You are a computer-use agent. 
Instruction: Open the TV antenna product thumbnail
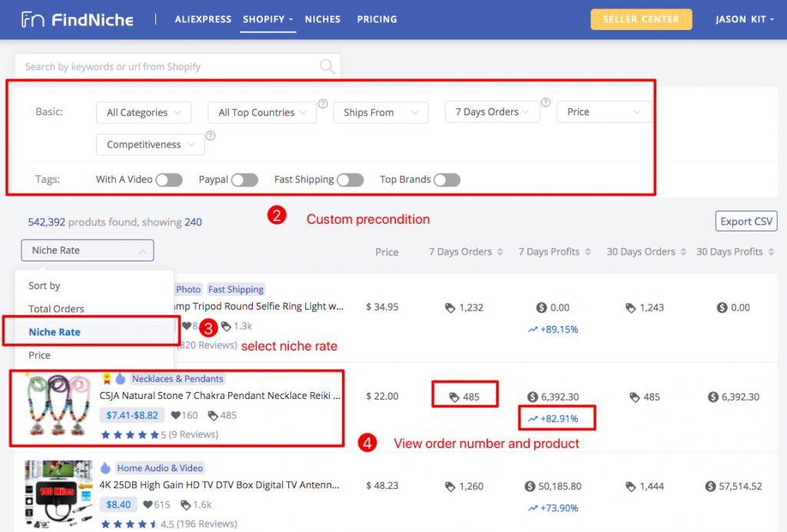click(58, 494)
